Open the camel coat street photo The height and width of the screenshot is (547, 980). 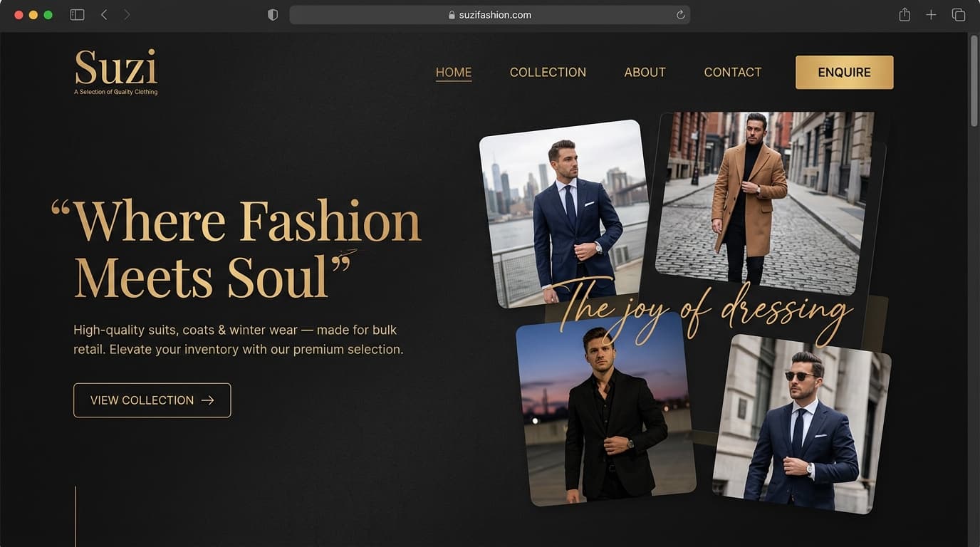pyautogui.click(x=763, y=203)
